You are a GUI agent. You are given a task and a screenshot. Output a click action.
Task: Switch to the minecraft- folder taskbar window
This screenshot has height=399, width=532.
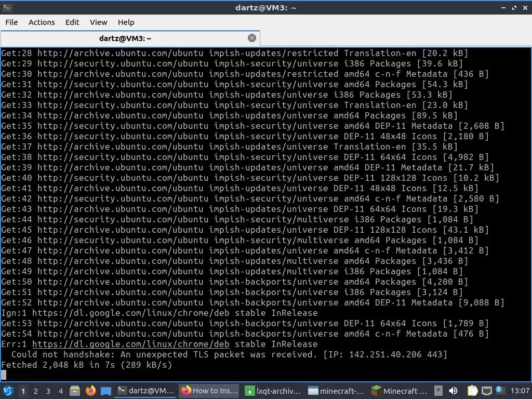point(336,391)
